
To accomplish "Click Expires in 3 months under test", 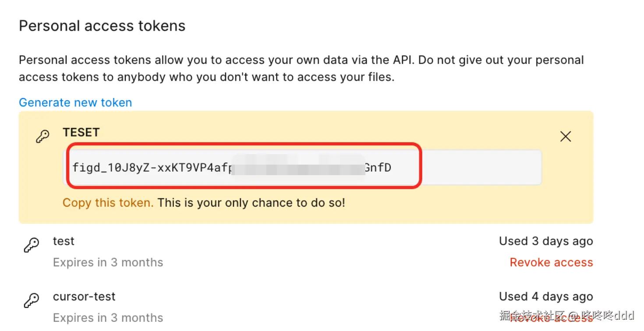I will tap(108, 262).
